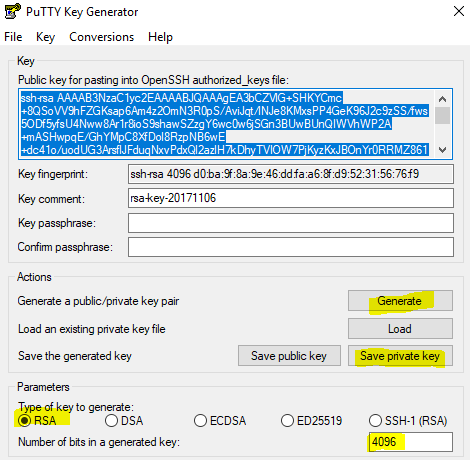470x460 pixels.
Task: Click 'Number of bits in a generated key:' label
Action: 99,442
